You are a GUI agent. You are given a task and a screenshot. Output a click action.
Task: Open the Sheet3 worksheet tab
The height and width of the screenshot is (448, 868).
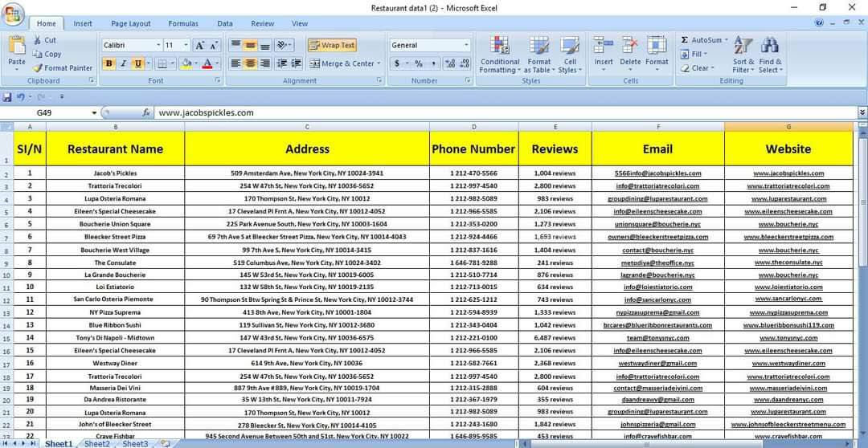click(135, 443)
